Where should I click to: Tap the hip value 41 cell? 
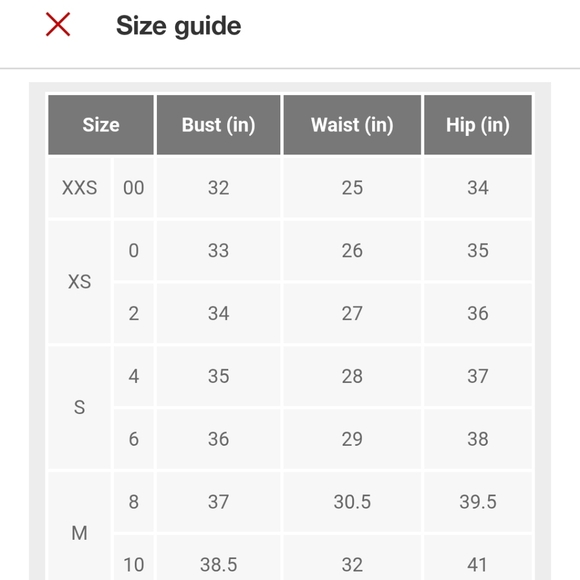pyautogui.click(x=478, y=558)
